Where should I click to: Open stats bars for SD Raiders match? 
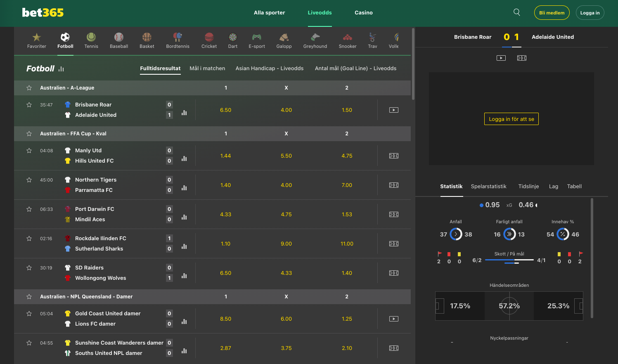[x=184, y=275]
